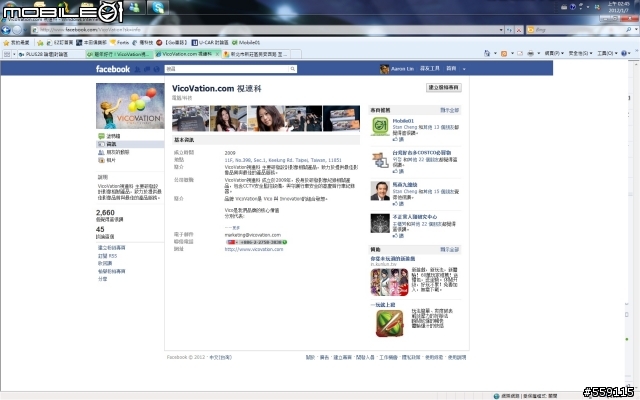Click the add-to-favorites-bar star icon
Viewport: 640px width, 400px height.
pyautogui.click(x=40, y=42)
